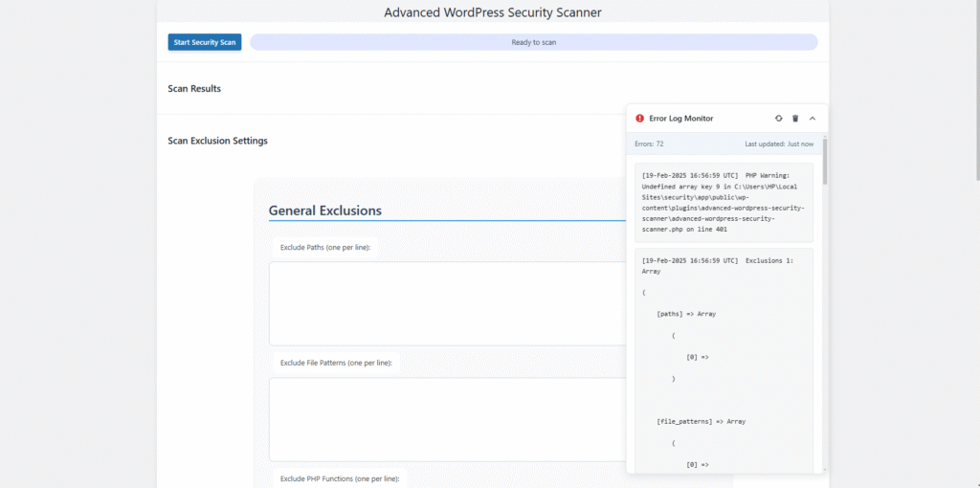Viewport: 980px width, 488px height.
Task: Click the Start Security Scan button
Action: [205, 42]
